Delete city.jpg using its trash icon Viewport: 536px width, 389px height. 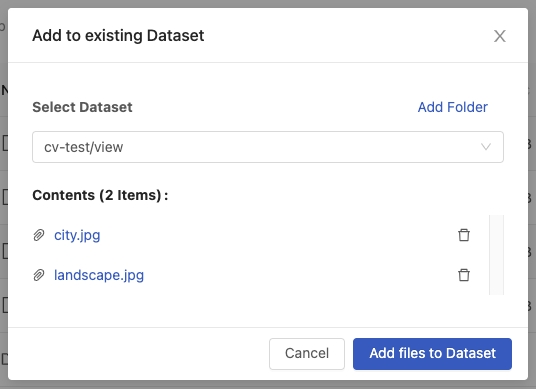click(464, 235)
